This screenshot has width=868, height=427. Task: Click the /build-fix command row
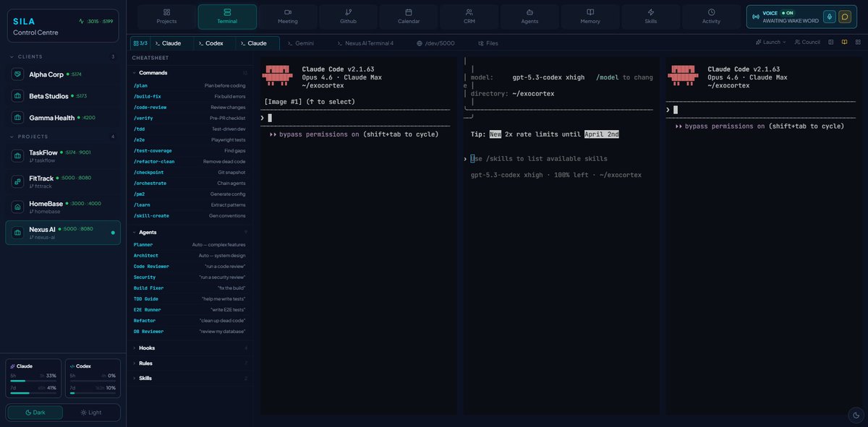(x=190, y=96)
